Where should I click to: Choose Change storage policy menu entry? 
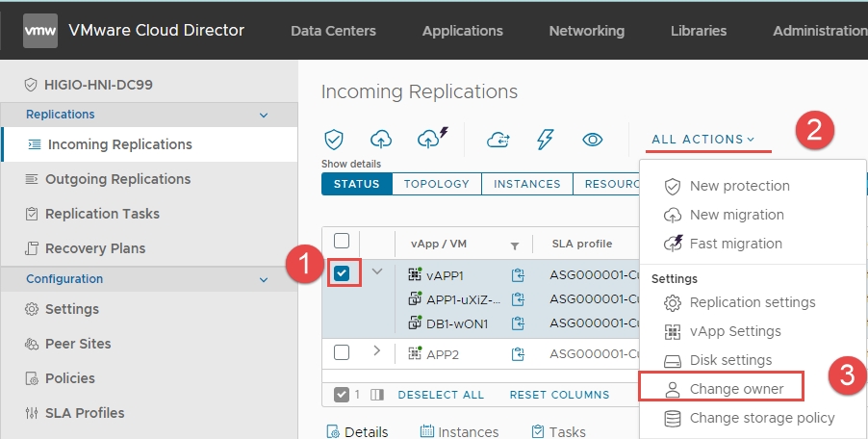tap(762, 418)
